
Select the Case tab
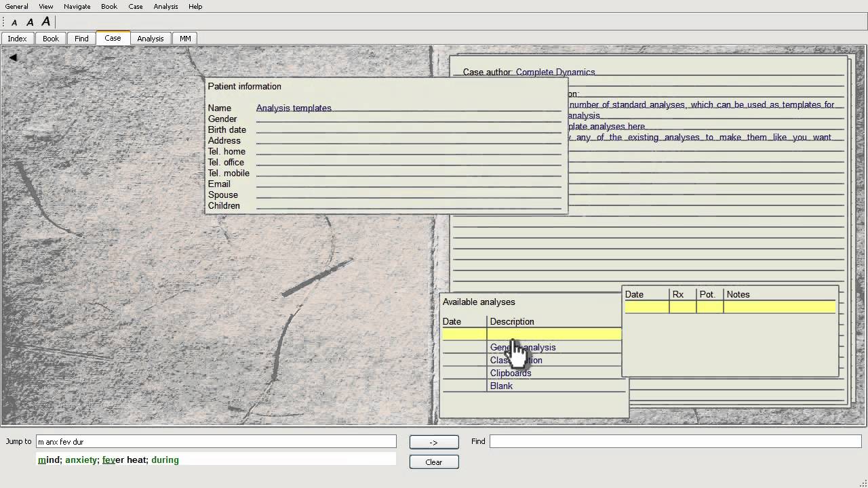point(113,38)
